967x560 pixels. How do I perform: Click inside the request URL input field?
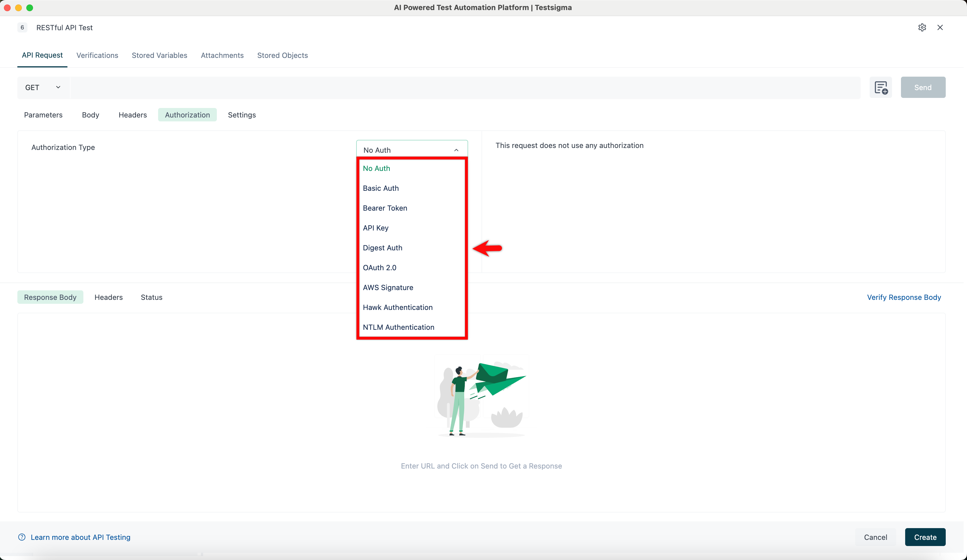(x=461, y=88)
